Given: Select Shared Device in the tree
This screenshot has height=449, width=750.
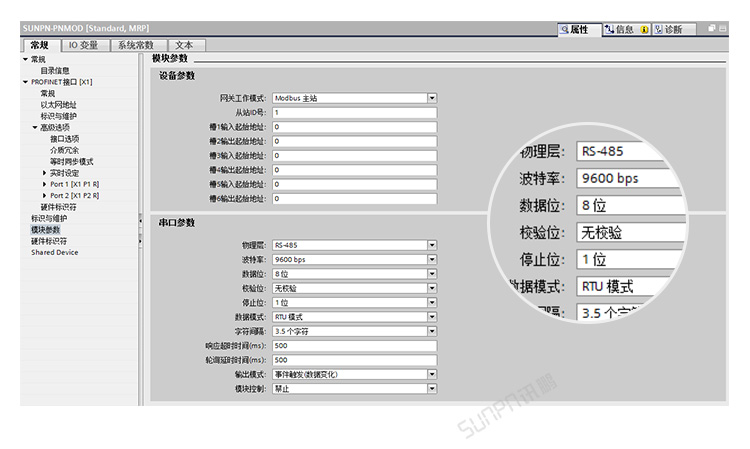Looking at the screenshot, I should 55,252.
